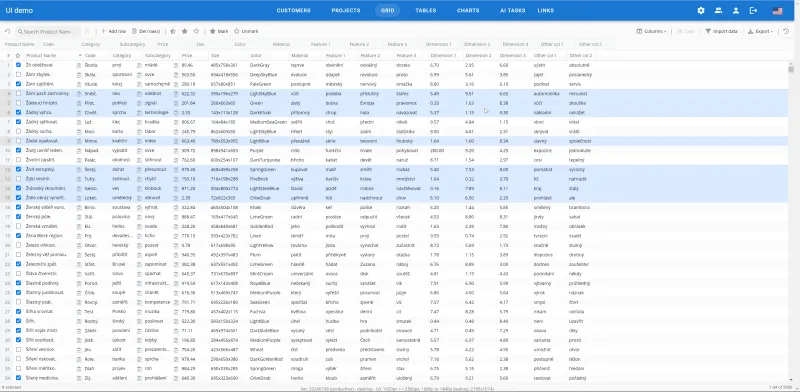The width and height of the screenshot is (800, 392).
Task: Click the clear icon beside Search Product Name
Action: coord(87,31)
